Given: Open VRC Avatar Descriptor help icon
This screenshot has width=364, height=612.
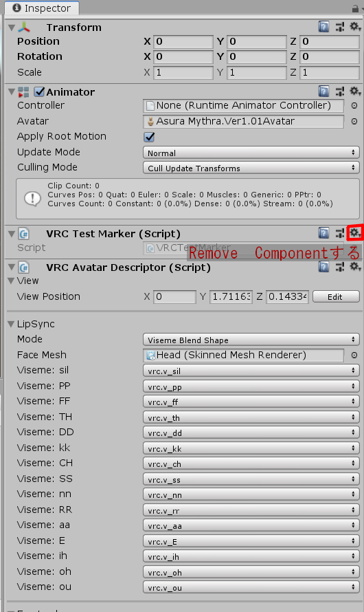Looking at the screenshot, I should [323, 267].
